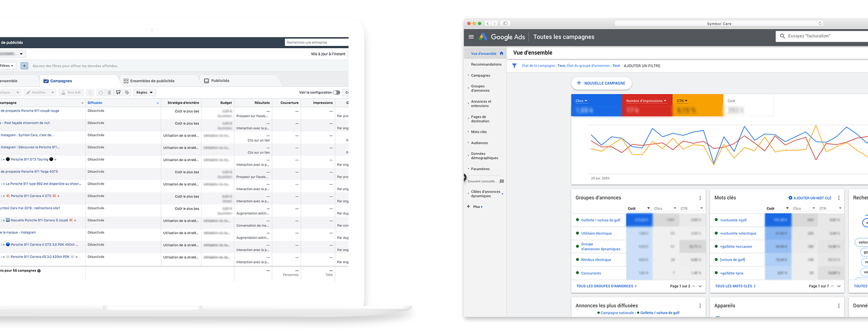Open Tous les groupes d'annonces link
The image size is (868, 335).
point(606,286)
